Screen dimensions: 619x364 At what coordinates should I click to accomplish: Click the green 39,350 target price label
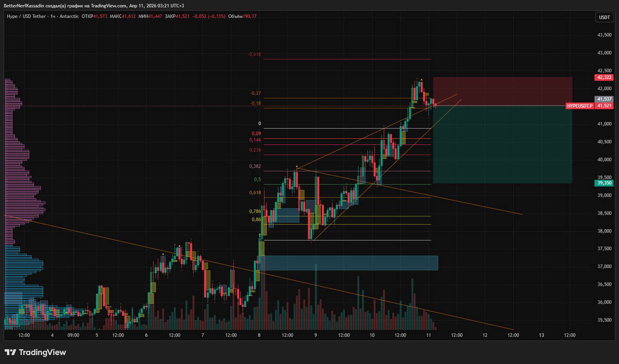[x=604, y=183]
